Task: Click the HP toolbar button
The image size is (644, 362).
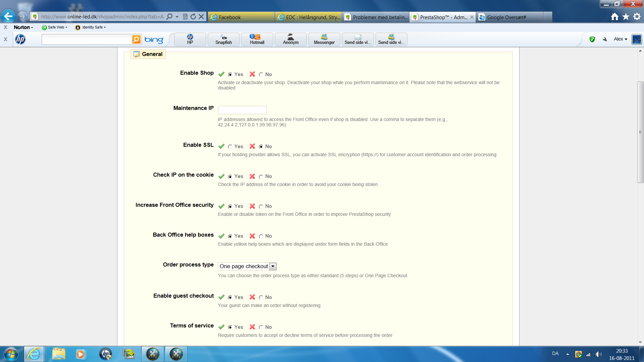Action: point(190,39)
